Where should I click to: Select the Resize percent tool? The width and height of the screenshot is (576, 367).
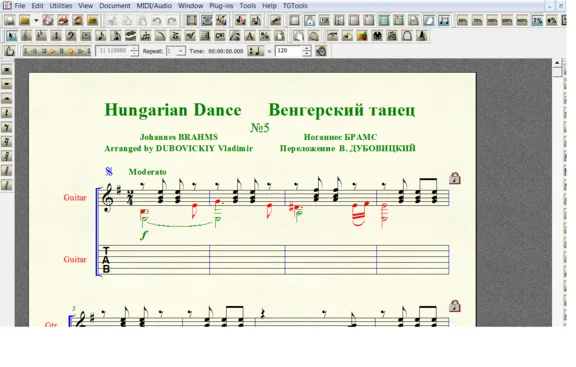point(264,36)
